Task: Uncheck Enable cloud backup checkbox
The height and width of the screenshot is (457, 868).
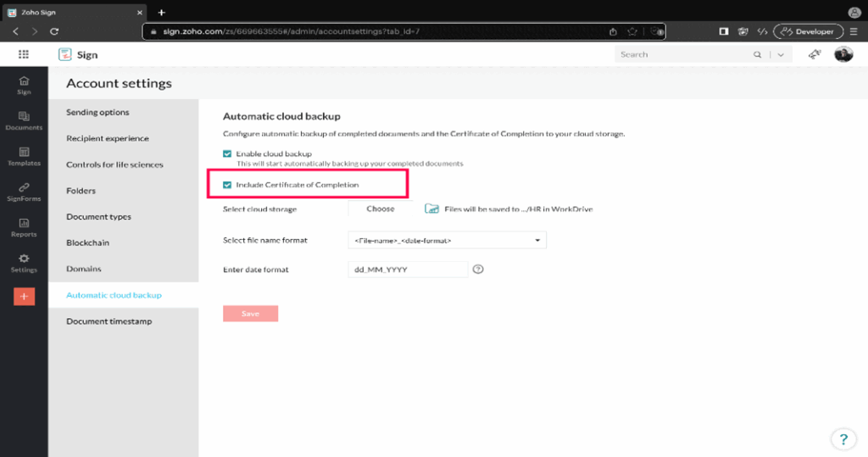Action: click(x=227, y=153)
